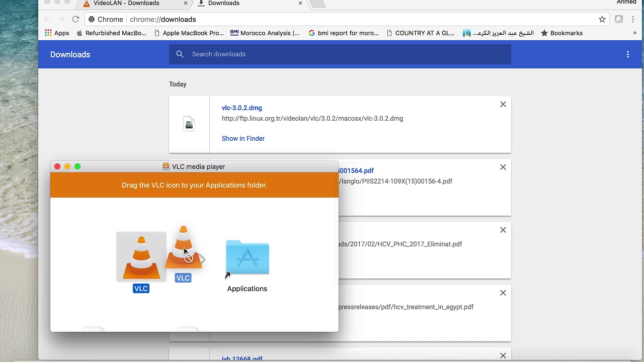Screen dimensions: 644x362
Task: Open Chrome's three-dot menu
Action: pyautogui.click(x=633, y=19)
